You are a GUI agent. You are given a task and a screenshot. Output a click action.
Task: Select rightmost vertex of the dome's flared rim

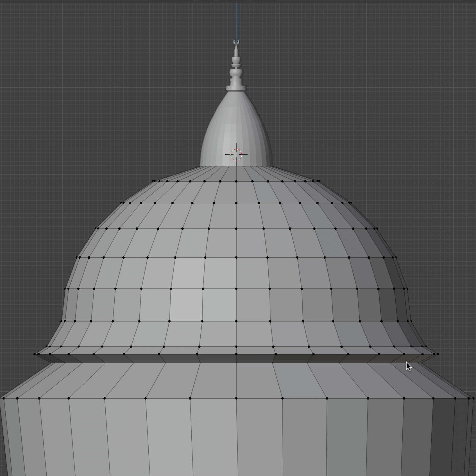[x=438, y=354]
